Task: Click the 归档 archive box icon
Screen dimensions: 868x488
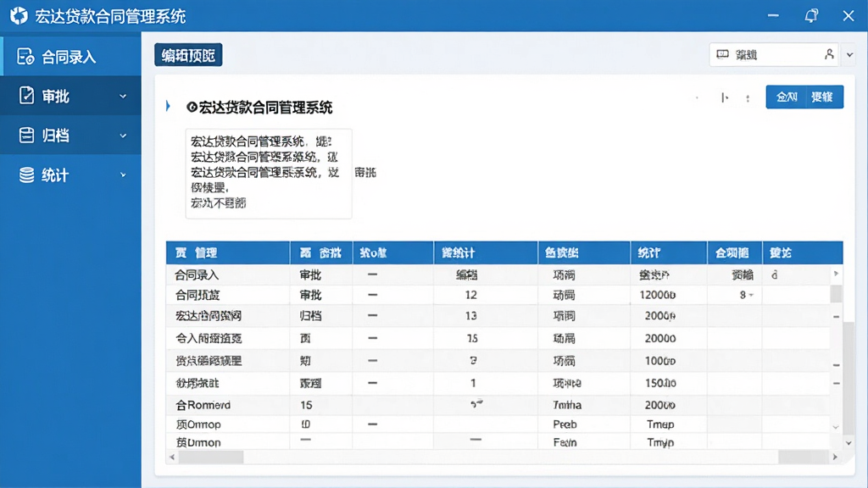Action: click(26, 135)
